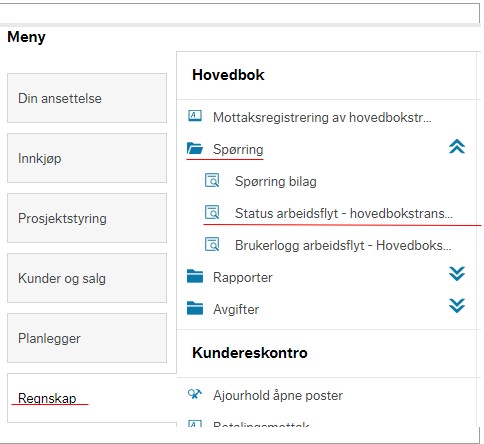
Task: Open the Din ansettelse menu
Action: (87, 98)
